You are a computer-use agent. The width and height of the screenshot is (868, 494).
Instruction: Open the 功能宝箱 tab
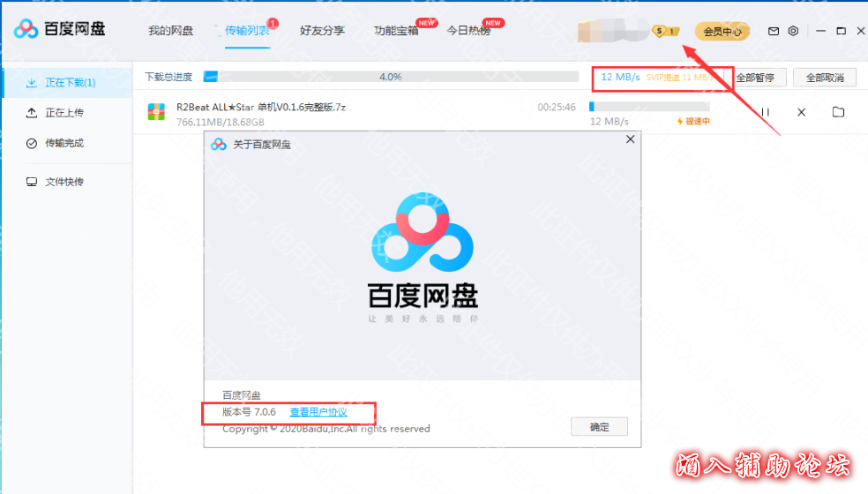396,31
